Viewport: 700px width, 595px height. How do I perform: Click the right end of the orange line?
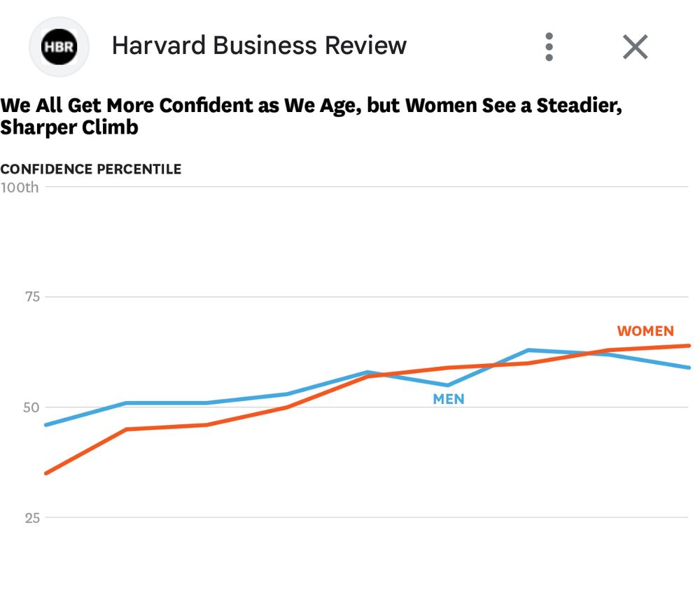pyautogui.click(x=688, y=346)
